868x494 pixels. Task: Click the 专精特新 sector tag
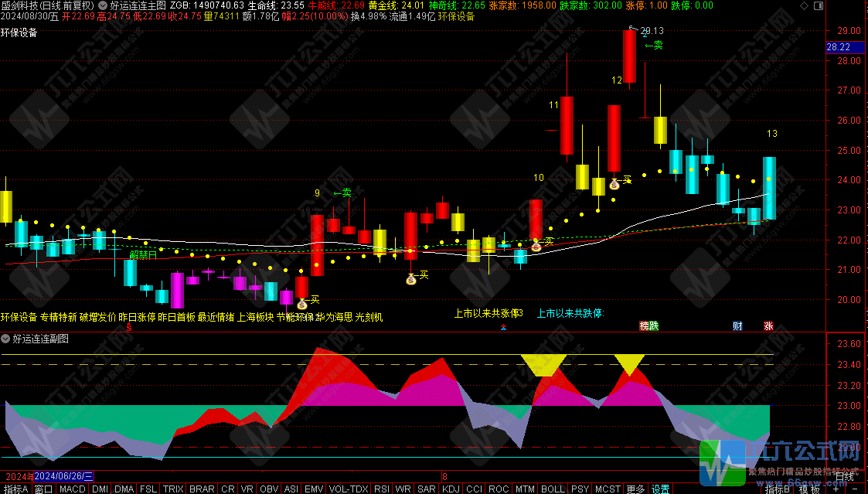click(x=58, y=317)
